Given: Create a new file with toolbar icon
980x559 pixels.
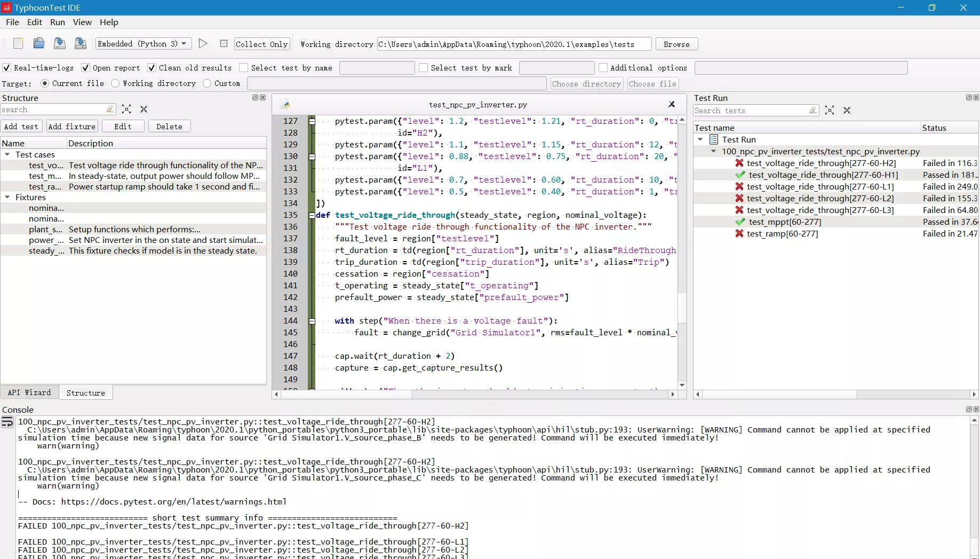Looking at the screenshot, I should tap(18, 44).
